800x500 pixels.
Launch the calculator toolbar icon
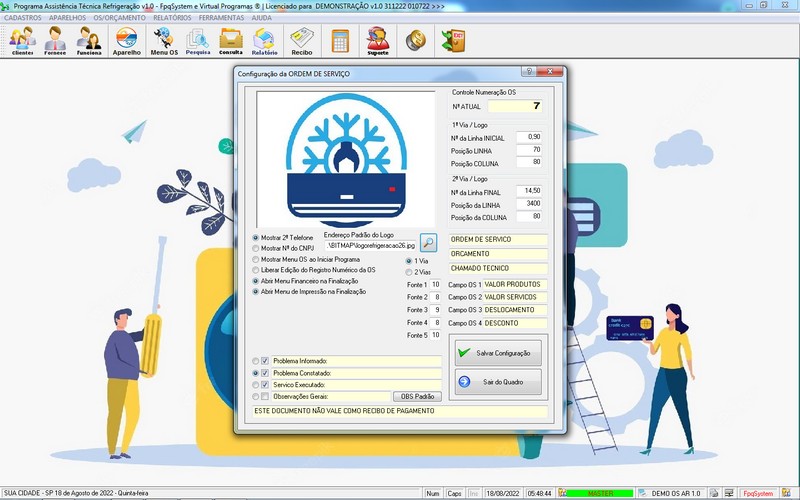coord(341,41)
